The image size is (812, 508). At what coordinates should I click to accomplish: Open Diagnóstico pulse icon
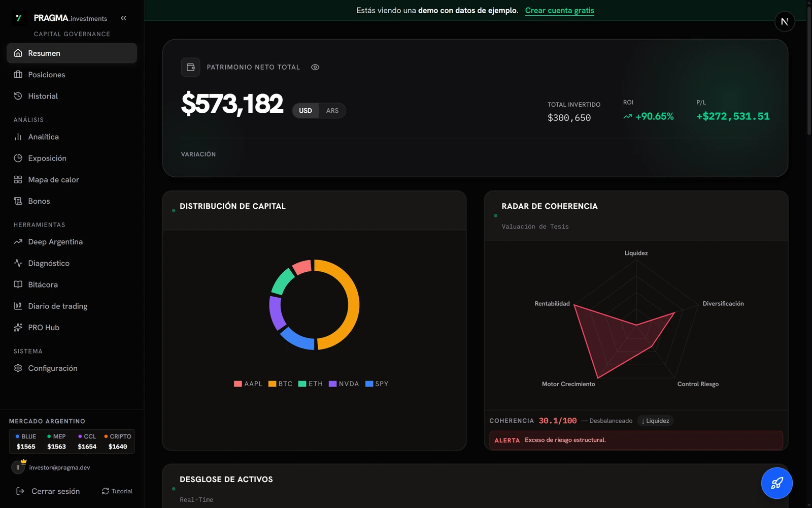pos(18,263)
